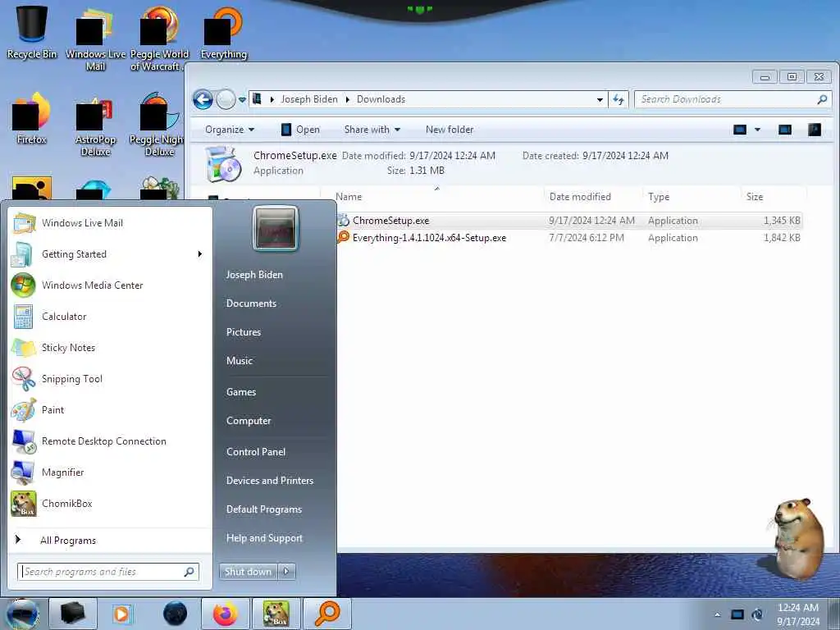Show hidden system tray icons
The height and width of the screenshot is (630, 840).
coord(717,614)
